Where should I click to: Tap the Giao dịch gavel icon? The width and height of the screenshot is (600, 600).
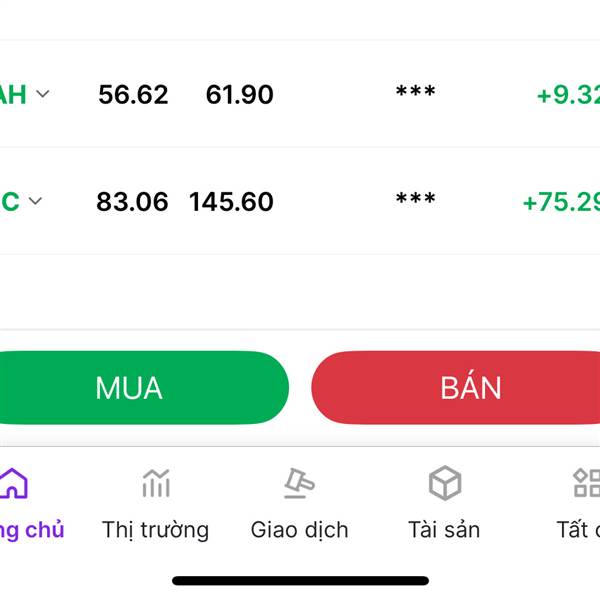299,483
